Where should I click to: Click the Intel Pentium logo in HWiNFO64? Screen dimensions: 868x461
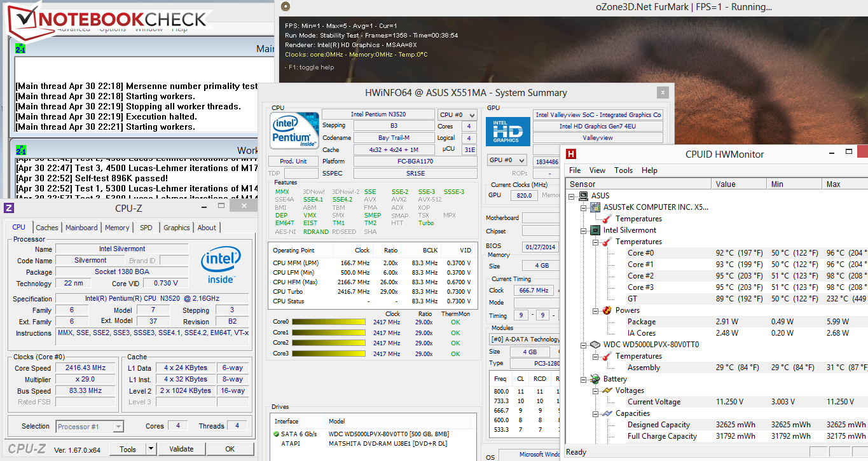(x=294, y=131)
